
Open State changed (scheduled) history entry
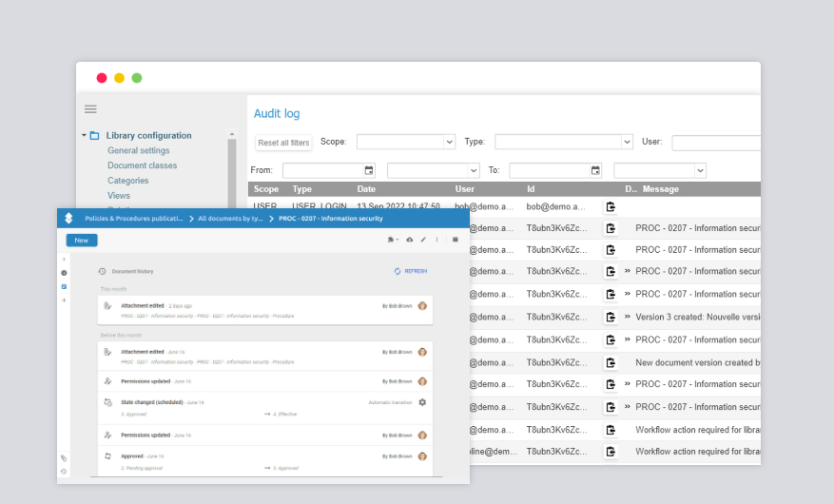[x=265, y=408]
